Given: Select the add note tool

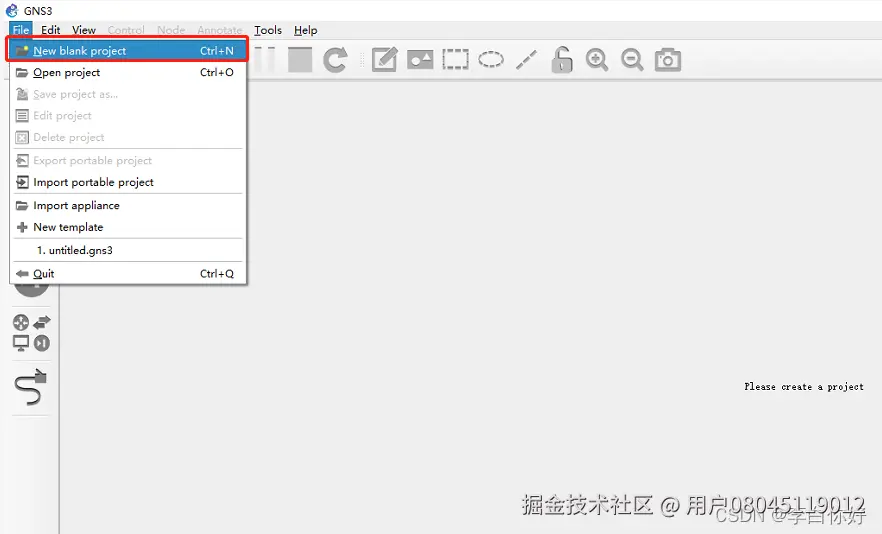Looking at the screenshot, I should point(385,60).
